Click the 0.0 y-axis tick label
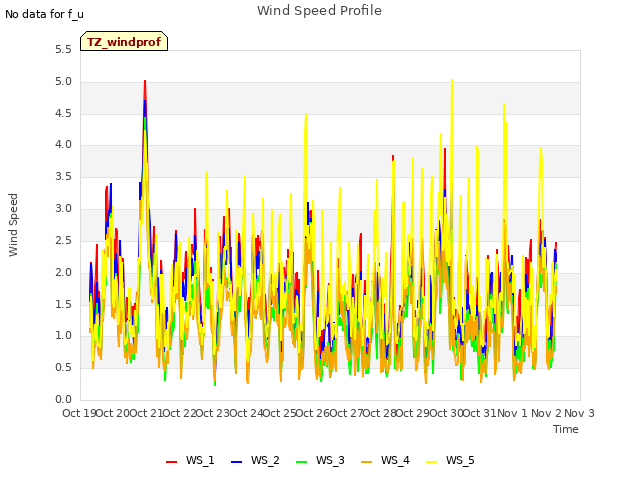The image size is (640, 480). coord(63,399)
